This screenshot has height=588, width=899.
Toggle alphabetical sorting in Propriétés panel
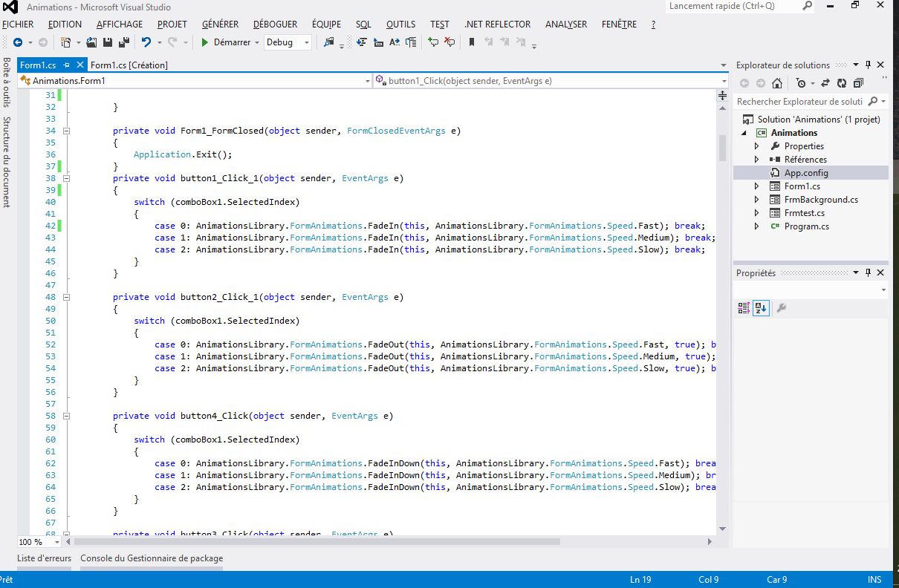(x=761, y=308)
